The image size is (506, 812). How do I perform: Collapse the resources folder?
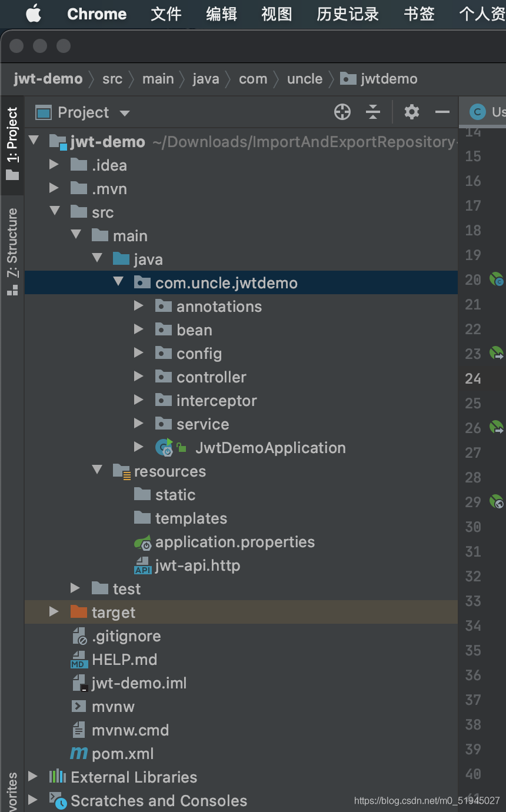[97, 471]
